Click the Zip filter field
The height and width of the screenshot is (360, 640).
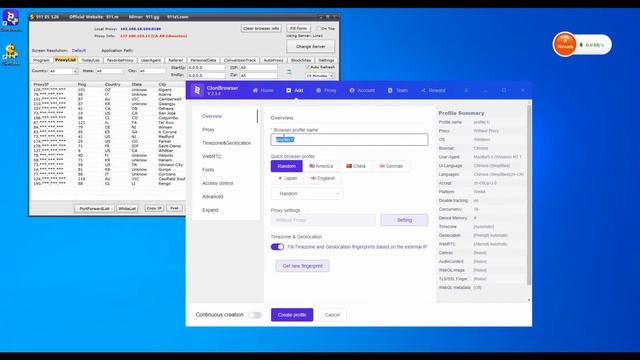point(258,76)
